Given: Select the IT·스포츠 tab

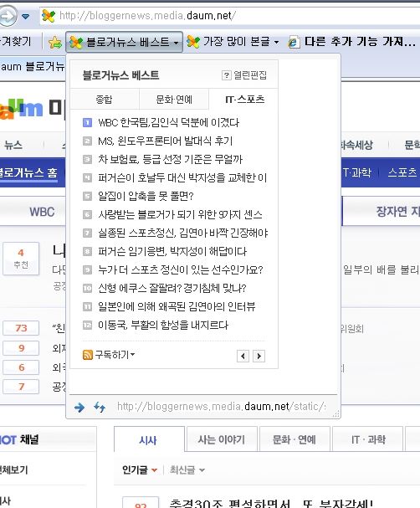Looking at the screenshot, I should click(244, 99).
